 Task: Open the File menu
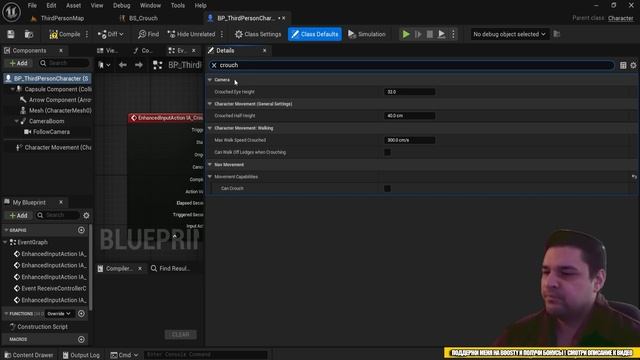click(32, 6)
